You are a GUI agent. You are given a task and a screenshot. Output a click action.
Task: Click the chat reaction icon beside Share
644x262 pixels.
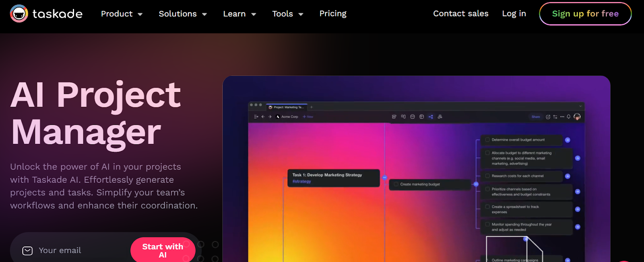pos(548,117)
